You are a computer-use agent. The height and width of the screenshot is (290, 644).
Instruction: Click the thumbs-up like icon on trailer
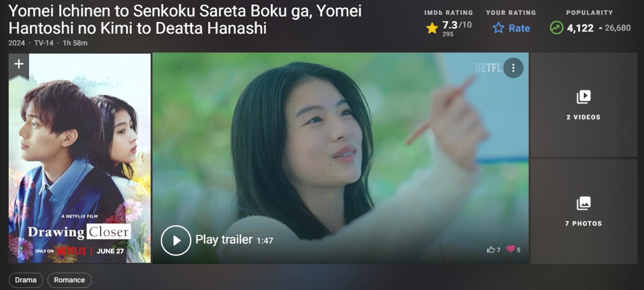pyautogui.click(x=491, y=250)
